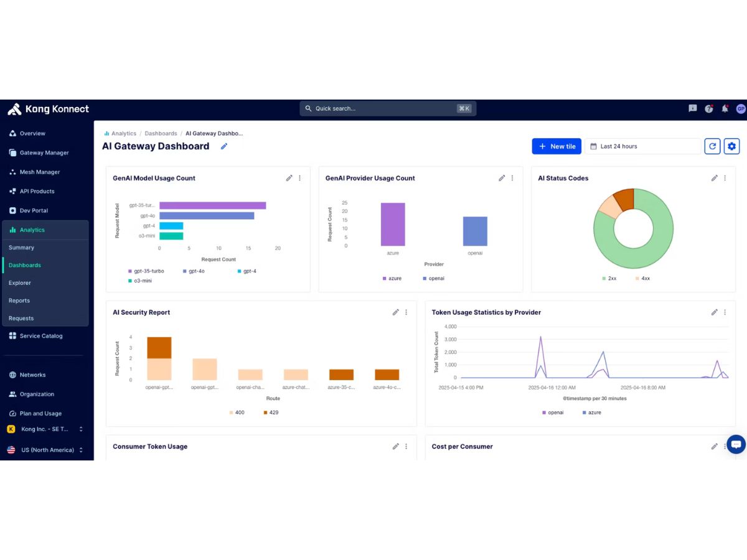The height and width of the screenshot is (560, 747).
Task: Open Gateway Manager icon in sidebar
Action: (x=13, y=152)
